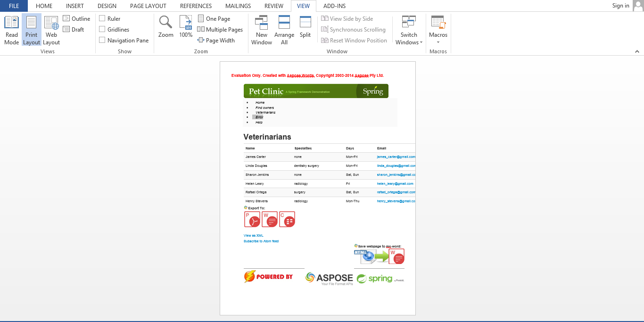
Task: Click the Find owners list item
Action: (x=264, y=107)
